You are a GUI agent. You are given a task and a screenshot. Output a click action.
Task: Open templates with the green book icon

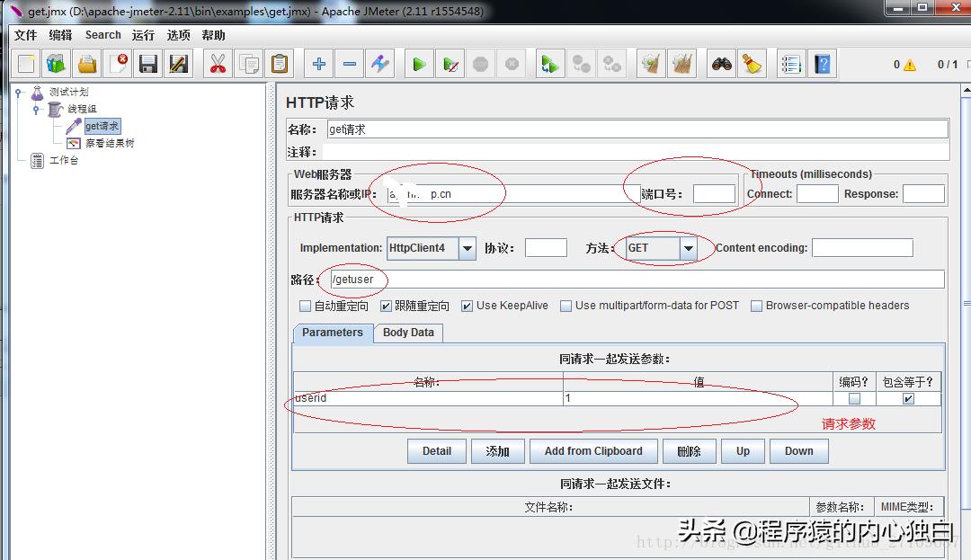pos(55,63)
